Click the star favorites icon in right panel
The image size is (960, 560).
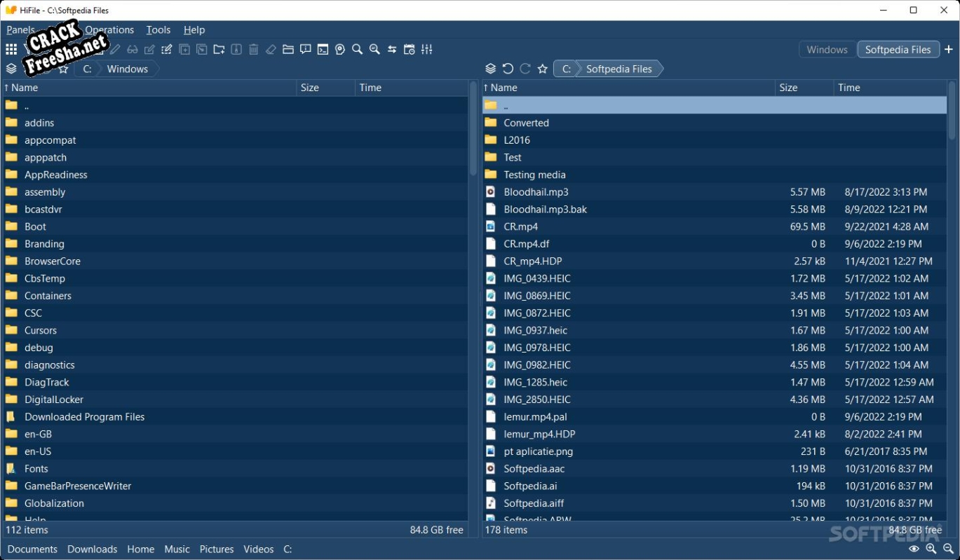point(542,69)
